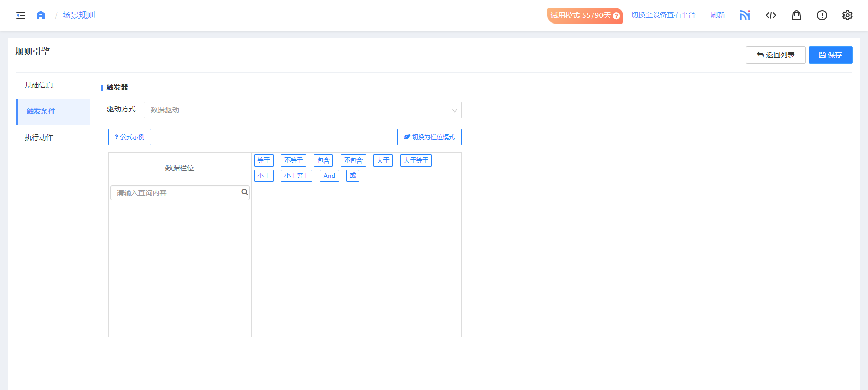
Task: Switch to the 基础信息 tab
Action: [39, 85]
